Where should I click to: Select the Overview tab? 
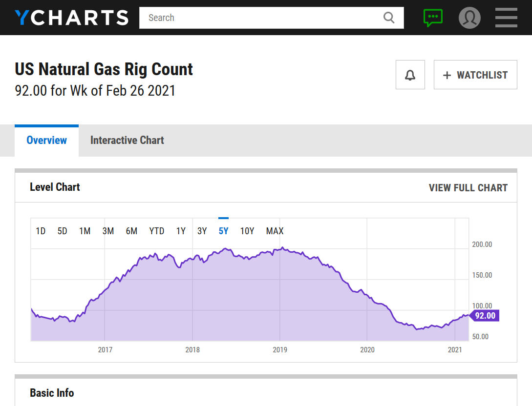pos(46,141)
